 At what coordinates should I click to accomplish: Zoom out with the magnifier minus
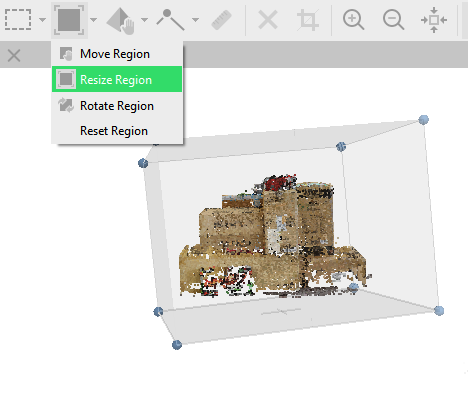(393, 20)
